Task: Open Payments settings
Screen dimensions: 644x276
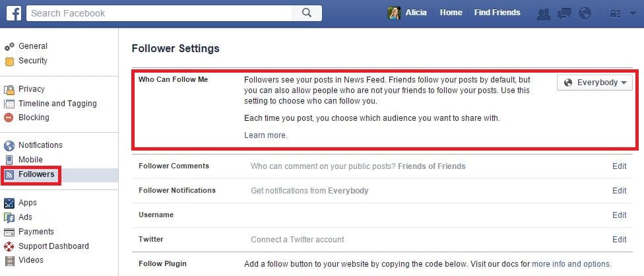Action: 36,232
